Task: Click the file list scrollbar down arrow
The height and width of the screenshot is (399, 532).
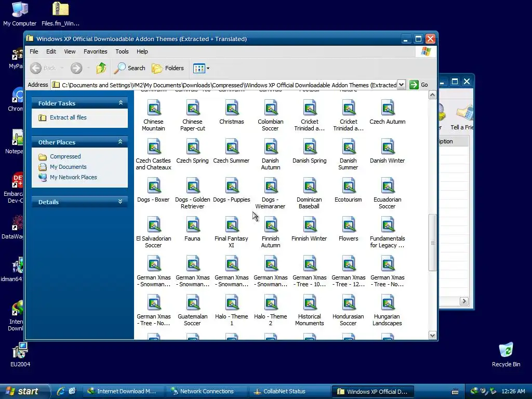Action: [432, 335]
